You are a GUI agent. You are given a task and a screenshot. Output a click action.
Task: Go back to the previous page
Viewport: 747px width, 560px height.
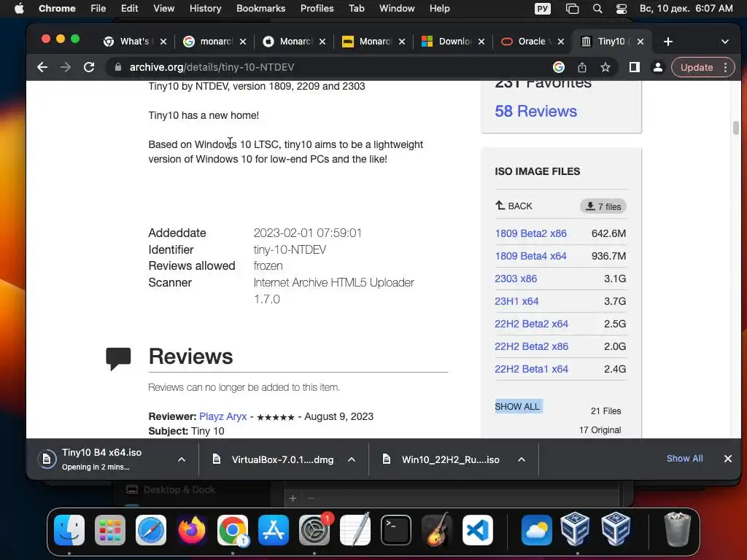42,67
